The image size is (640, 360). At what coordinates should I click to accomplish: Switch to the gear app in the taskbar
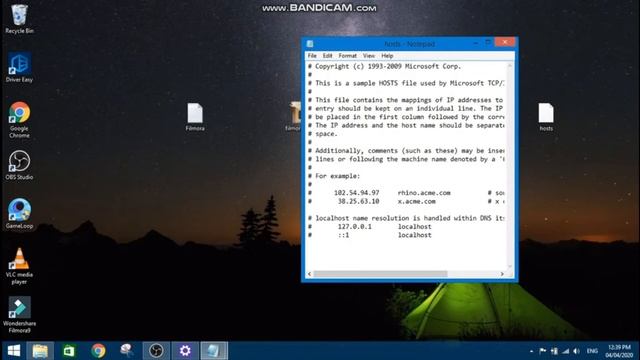pyautogui.click(x=185, y=351)
